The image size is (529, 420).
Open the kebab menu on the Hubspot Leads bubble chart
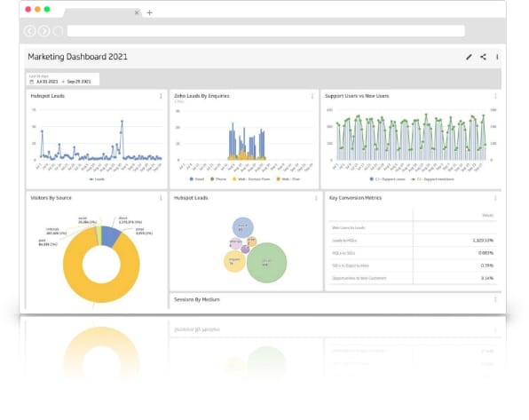(x=316, y=198)
